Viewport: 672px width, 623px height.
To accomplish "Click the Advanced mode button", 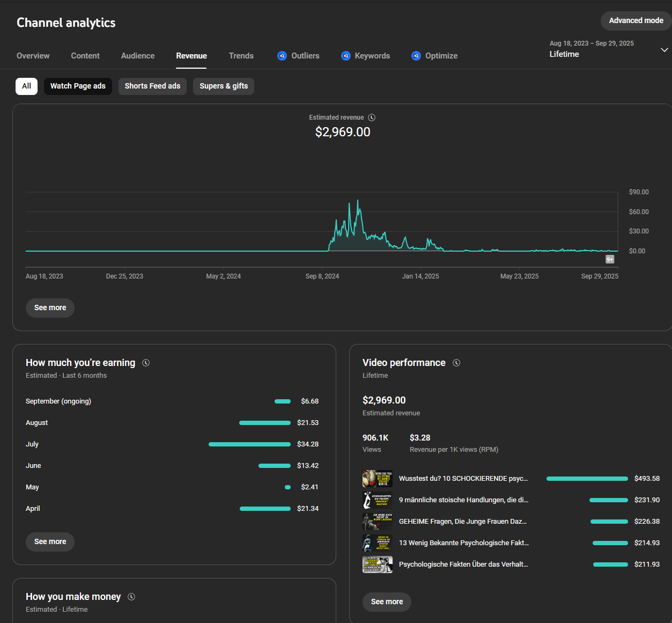I will 636,20.
